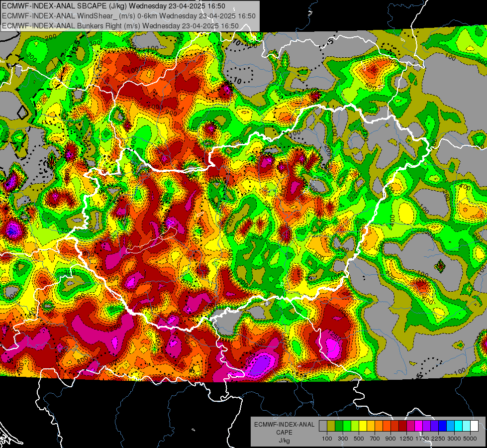Viewport: 487px width, 448px height.
Task: Click the legend tick label 900
Action: 390,439
